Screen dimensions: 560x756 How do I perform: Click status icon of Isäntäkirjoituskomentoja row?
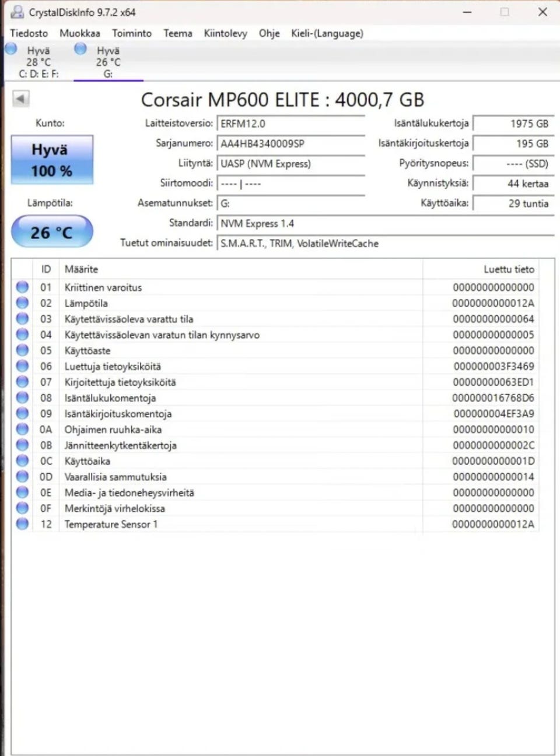click(x=22, y=413)
